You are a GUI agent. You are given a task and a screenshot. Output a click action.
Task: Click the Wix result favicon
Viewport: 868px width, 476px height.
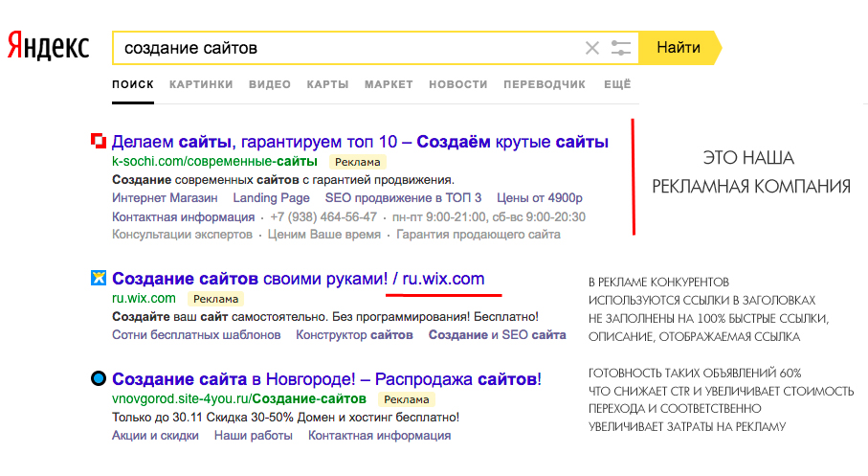(98, 279)
